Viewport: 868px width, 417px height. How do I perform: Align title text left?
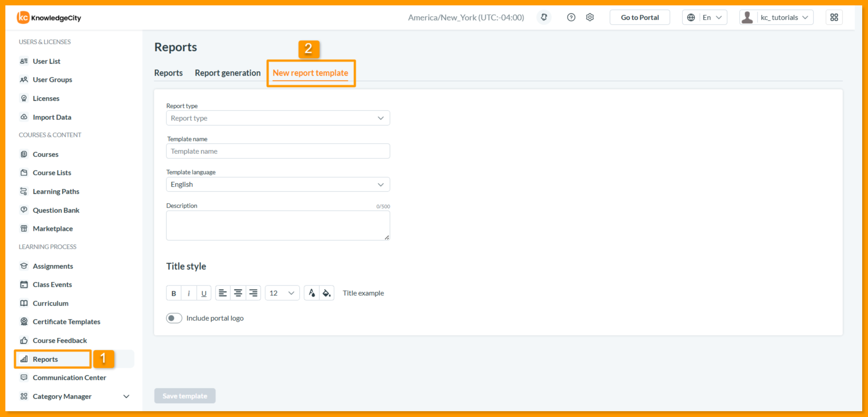[x=223, y=293]
